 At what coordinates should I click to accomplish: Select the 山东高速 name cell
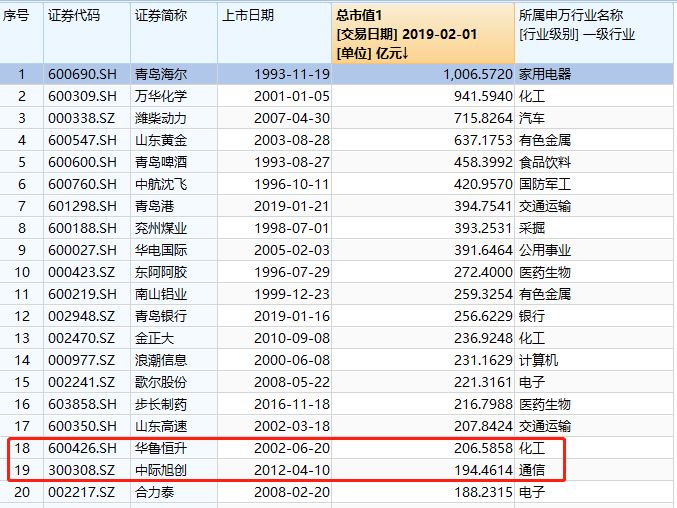click(174, 426)
